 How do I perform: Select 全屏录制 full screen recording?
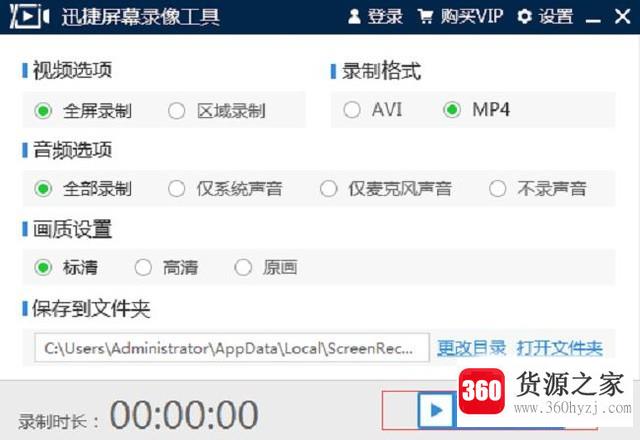click(83, 111)
